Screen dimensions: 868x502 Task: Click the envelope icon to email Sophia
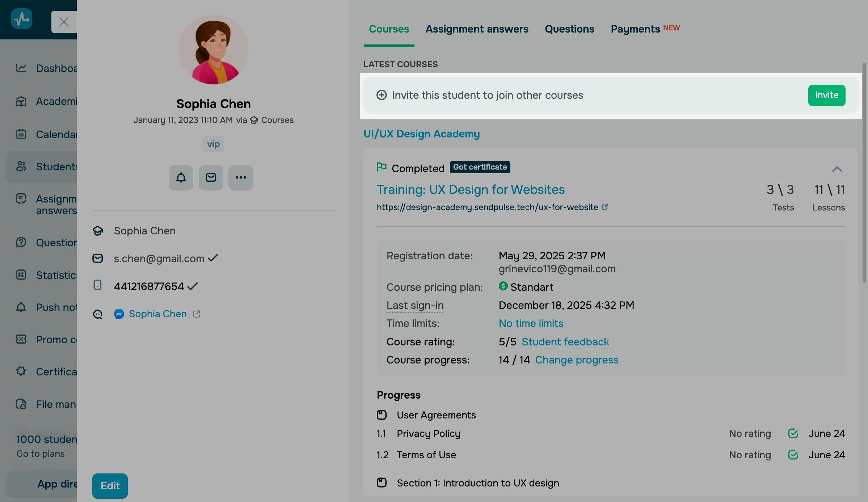pyautogui.click(x=211, y=178)
